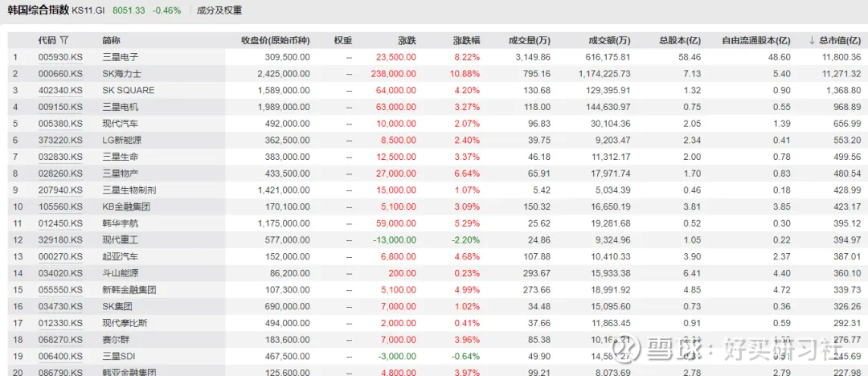Image resolution: width=868 pixels, height=376 pixels.
Task: Sort by the 涨跌幅 column header
Action: click(x=466, y=40)
